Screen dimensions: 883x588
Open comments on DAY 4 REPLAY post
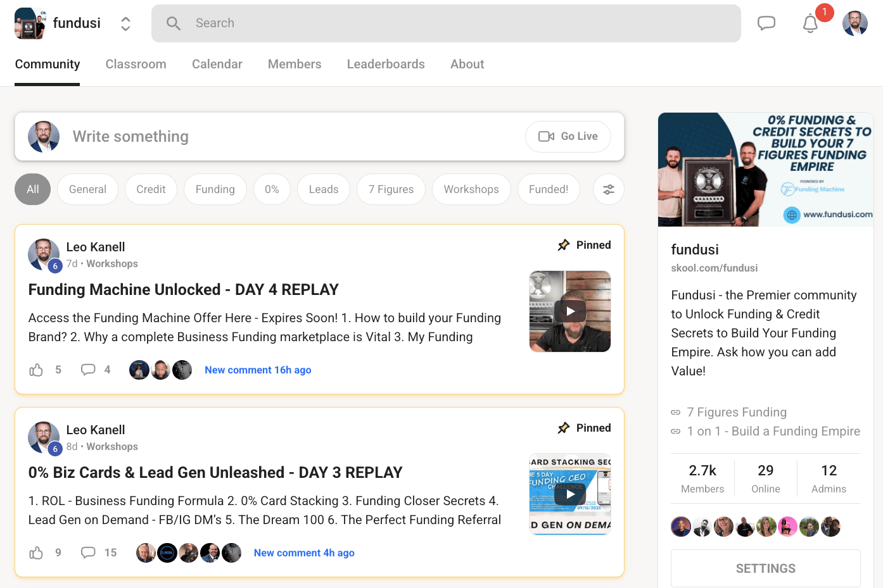[88, 370]
